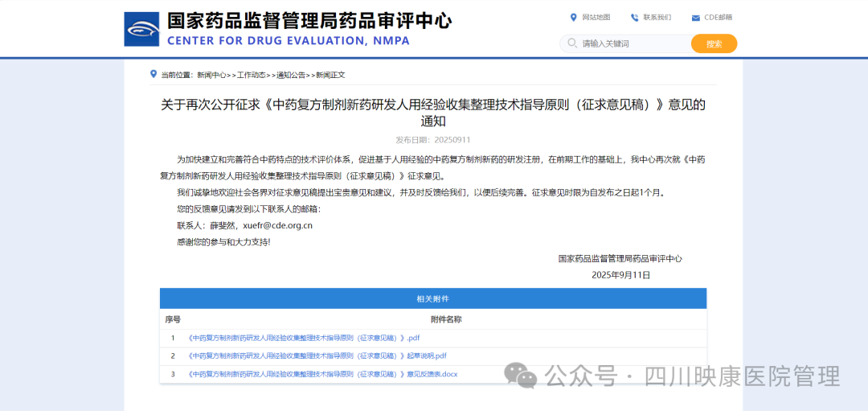Click row number 2 in attachments table

(173, 356)
